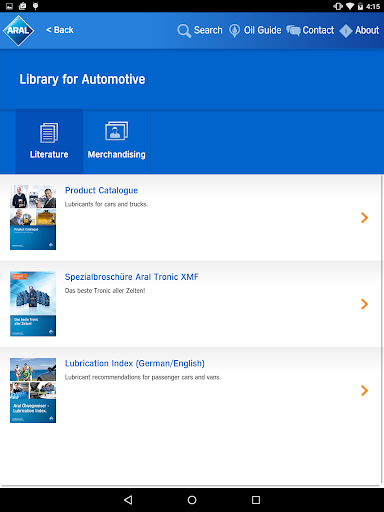Open Lubrication Index (German/English) link
Viewport: 384px width, 512px height.
[x=135, y=363]
